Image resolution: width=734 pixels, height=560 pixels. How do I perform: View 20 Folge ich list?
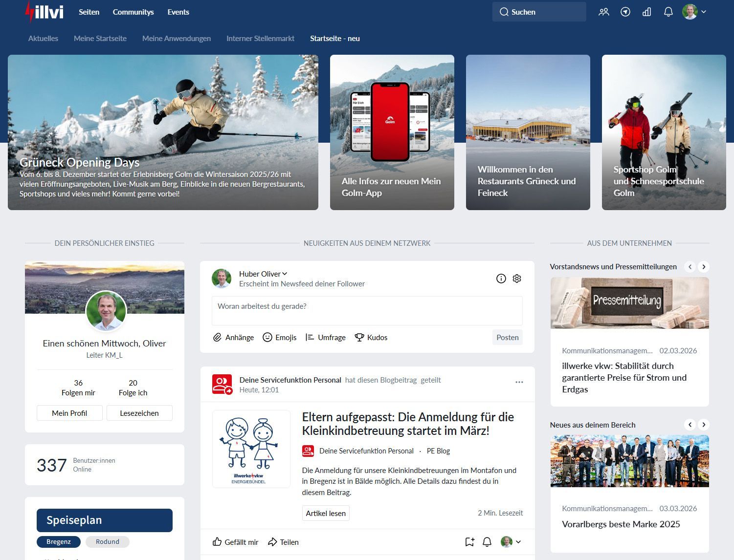133,388
